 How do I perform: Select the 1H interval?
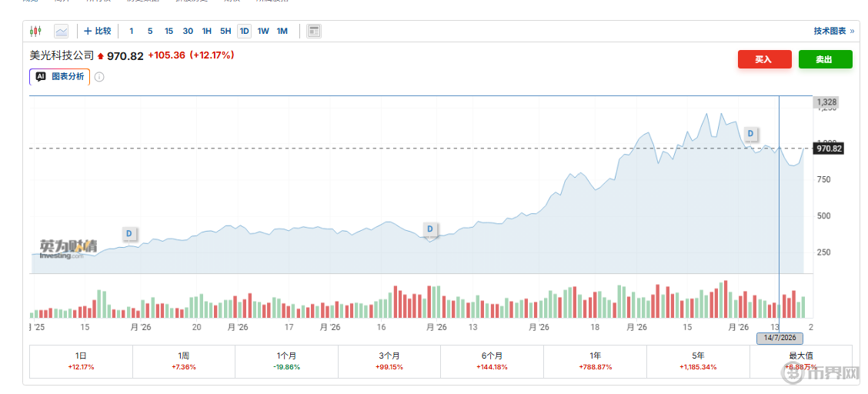206,31
